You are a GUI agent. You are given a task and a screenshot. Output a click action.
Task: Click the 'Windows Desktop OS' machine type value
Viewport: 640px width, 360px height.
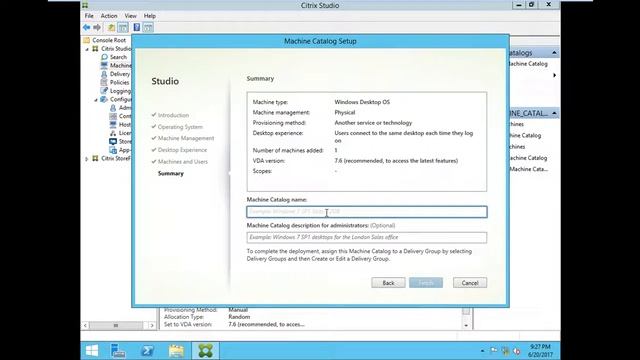[x=362, y=102]
